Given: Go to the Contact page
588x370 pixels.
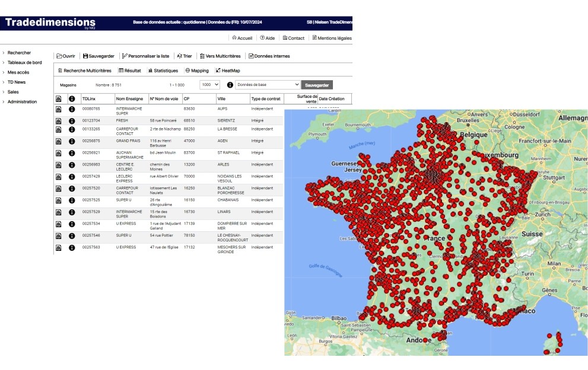Looking at the screenshot, I should point(294,38).
